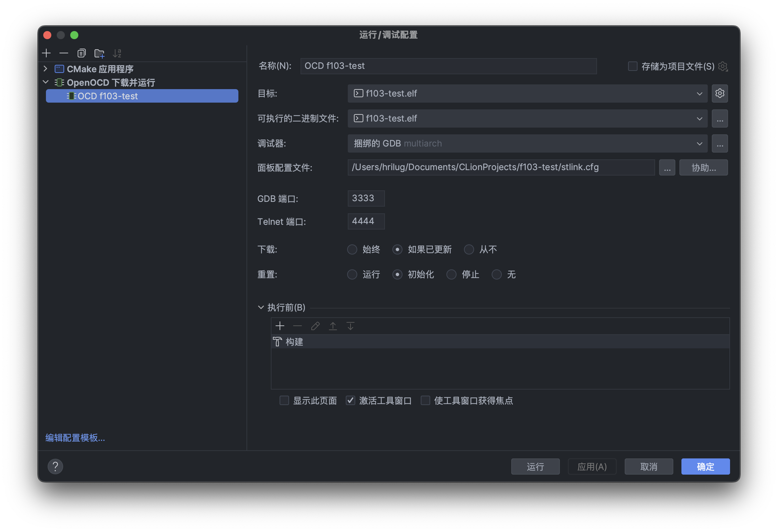Screen dimensions: 778x532
Task: Enable 存储为项目文件 checkbox
Action: [x=632, y=66]
